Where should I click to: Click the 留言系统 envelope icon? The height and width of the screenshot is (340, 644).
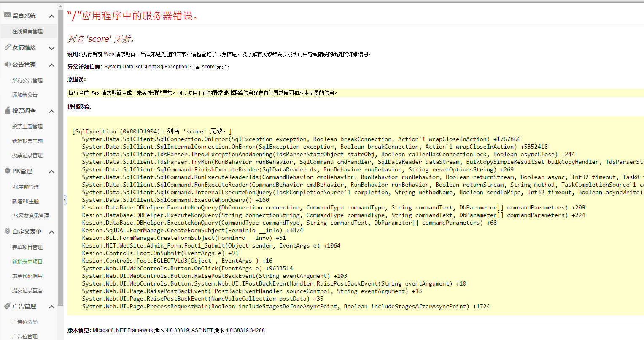[8, 15]
